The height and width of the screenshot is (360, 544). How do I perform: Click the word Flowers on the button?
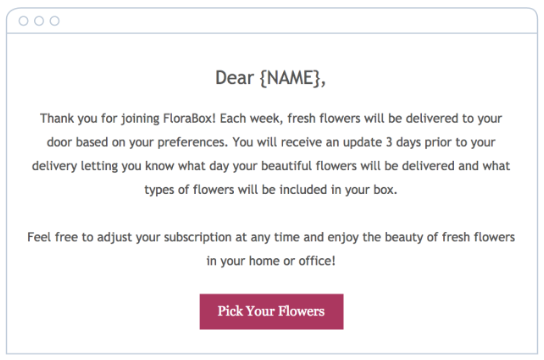click(301, 311)
